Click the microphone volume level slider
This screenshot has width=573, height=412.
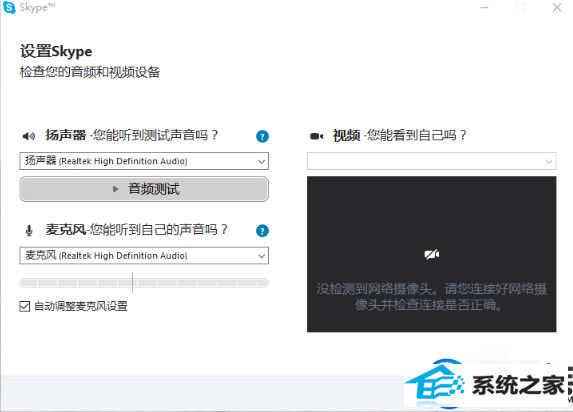tap(144, 283)
